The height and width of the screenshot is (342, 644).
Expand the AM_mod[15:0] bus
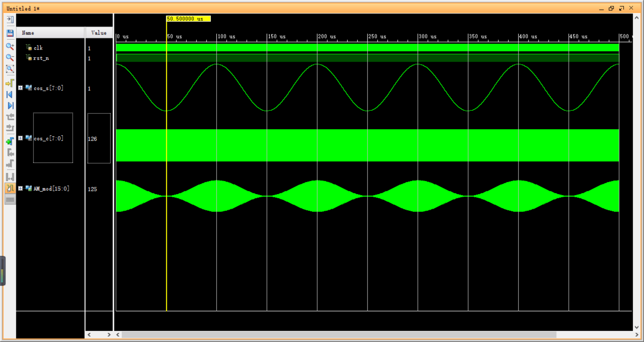point(20,188)
